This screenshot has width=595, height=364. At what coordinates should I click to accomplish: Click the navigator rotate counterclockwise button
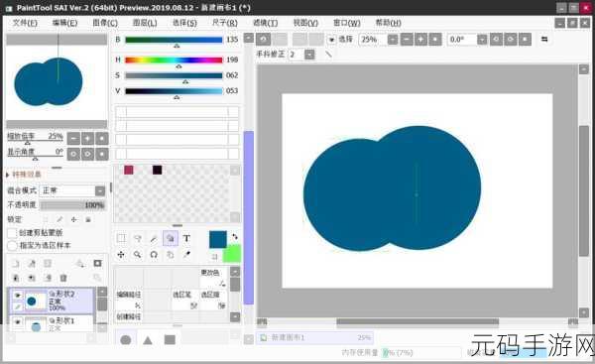73,154
